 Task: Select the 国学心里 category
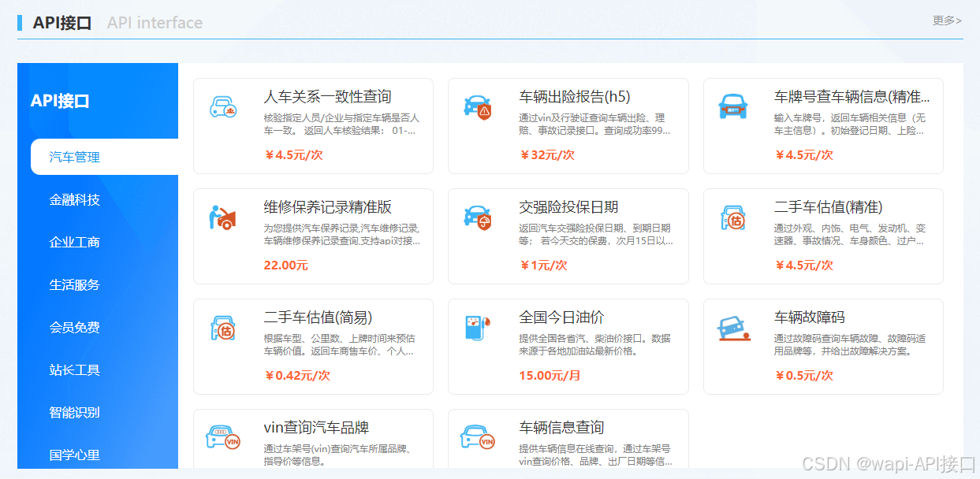pyautogui.click(x=75, y=455)
